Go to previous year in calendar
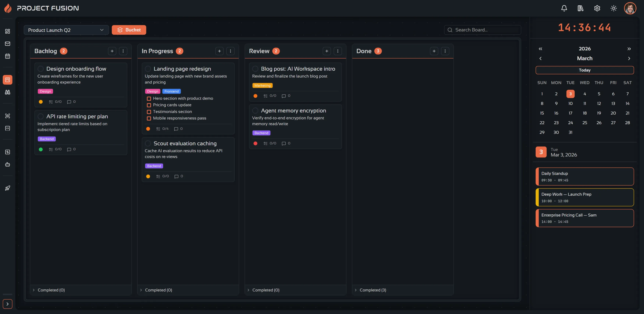 tap(541, 49)
